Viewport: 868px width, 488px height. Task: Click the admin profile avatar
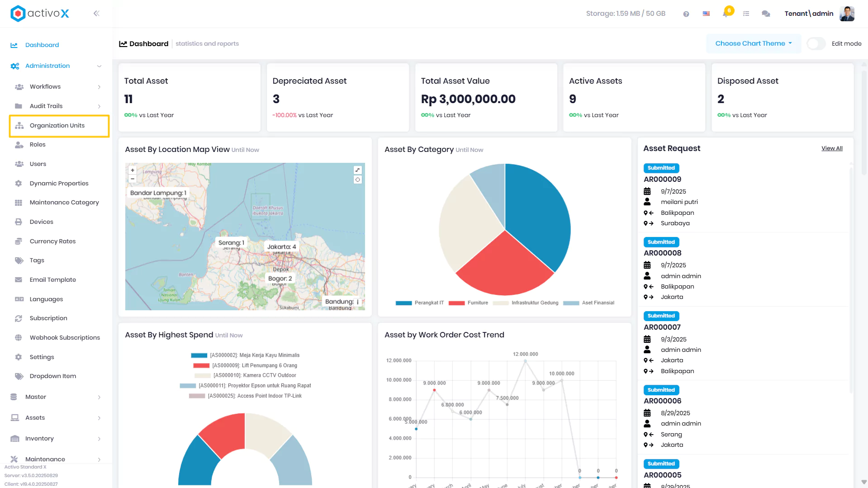pyautogui.click(x=847, y=14)
